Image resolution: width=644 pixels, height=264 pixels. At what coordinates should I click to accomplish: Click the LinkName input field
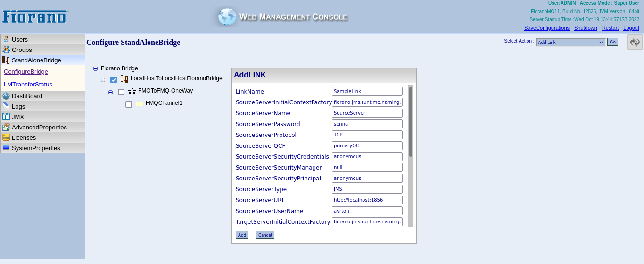[x=367, y=91]
